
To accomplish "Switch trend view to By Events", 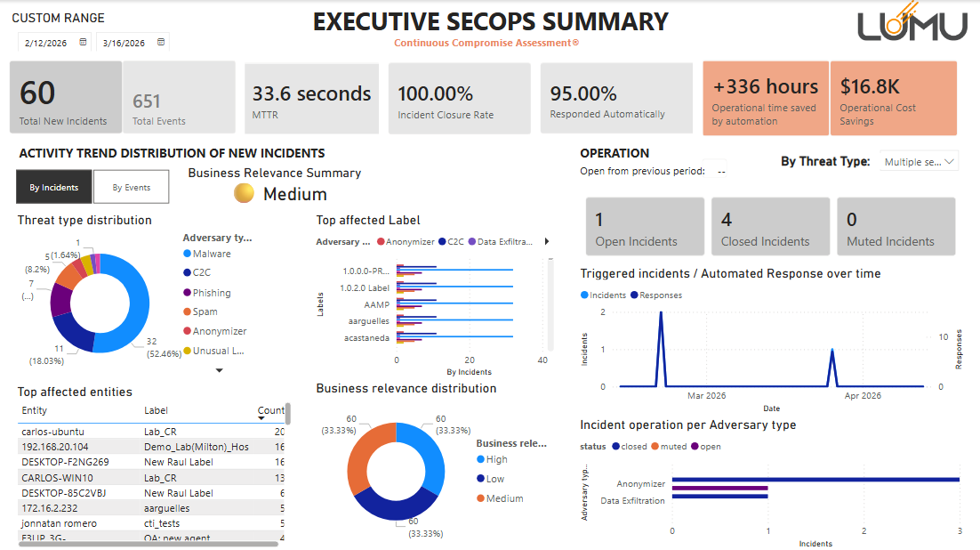I will tap(131, 188).
